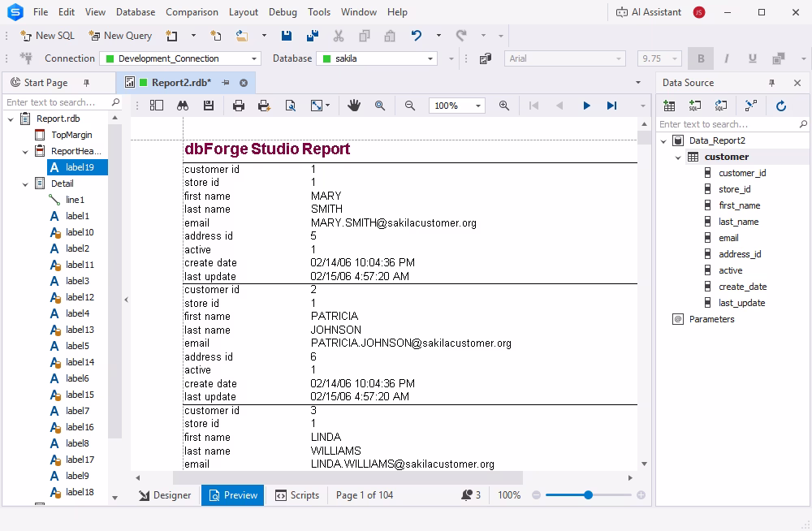The width and height of the screenshot is (812, 531).
Task: Decrease zoom with the minus button
Action: click(x=537, y=495)
